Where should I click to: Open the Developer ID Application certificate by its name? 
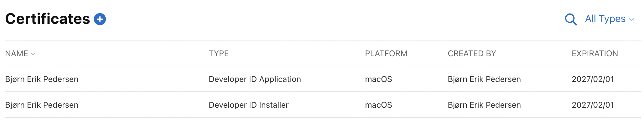click(42, 79)
